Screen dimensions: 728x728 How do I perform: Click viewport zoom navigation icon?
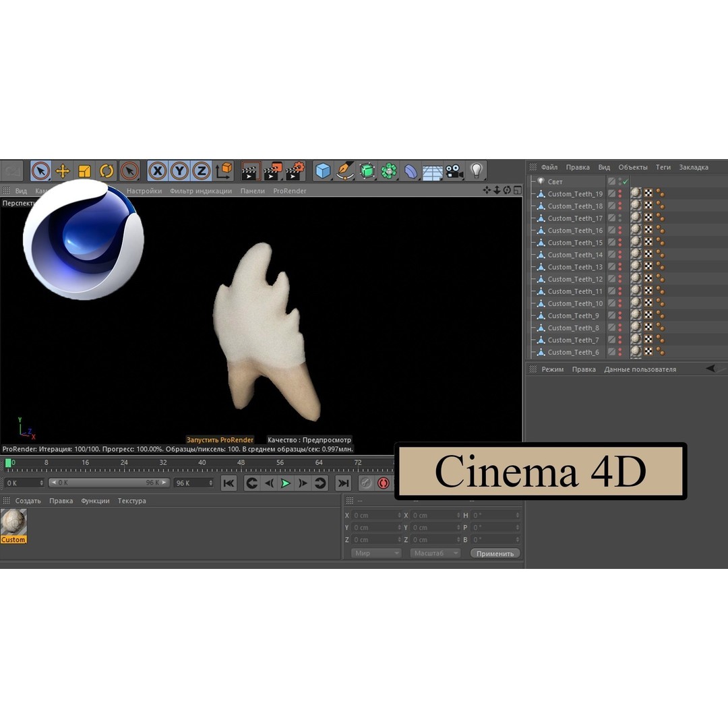497,190
